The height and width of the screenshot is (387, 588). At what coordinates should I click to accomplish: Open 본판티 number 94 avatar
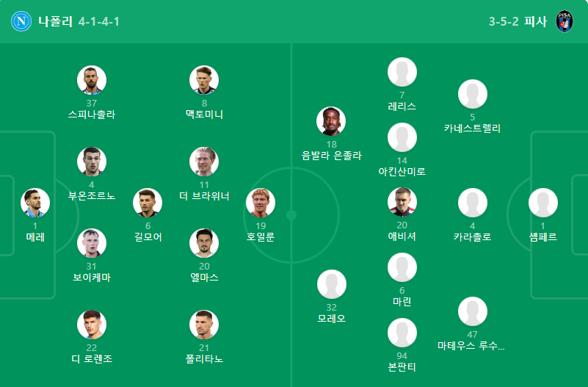click(402, 333)
